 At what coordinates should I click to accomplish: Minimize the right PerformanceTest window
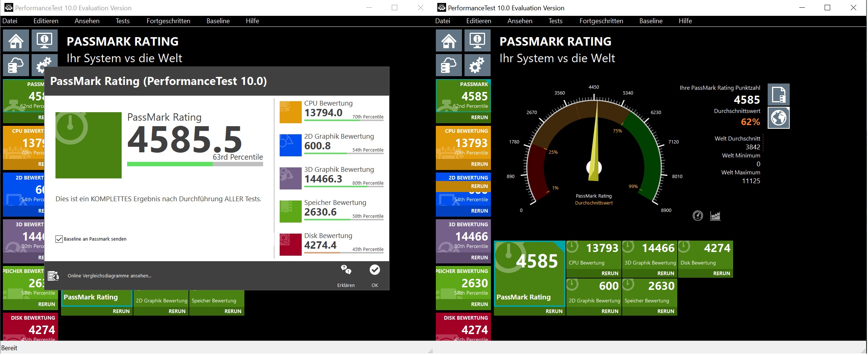(x=802, y=8)
